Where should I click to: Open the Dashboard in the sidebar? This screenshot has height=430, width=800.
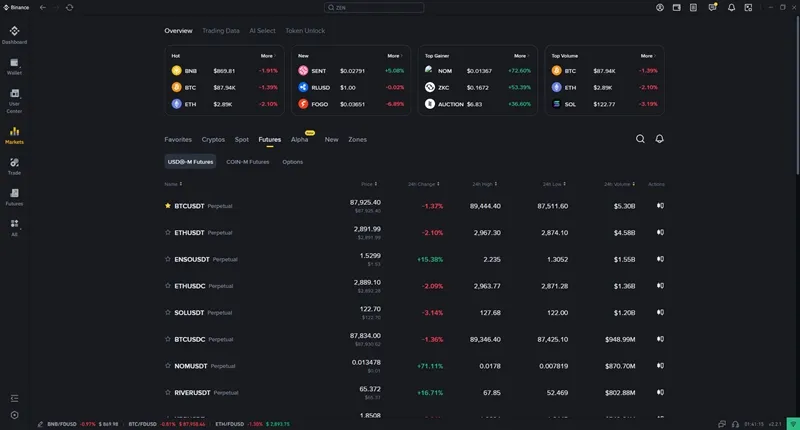tap(14, 34)
